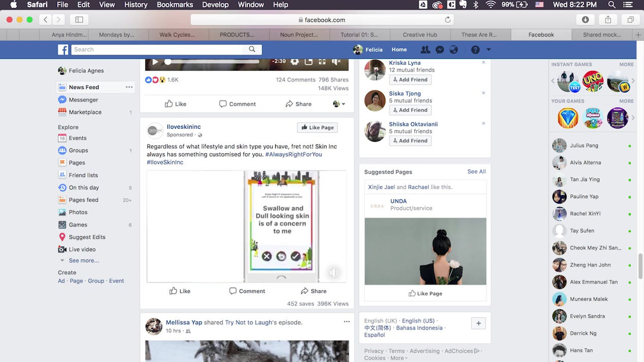The height and width of the screenshot is (362, 644).
Task: Click the Facebook search field
Action: tap(157, 49)
